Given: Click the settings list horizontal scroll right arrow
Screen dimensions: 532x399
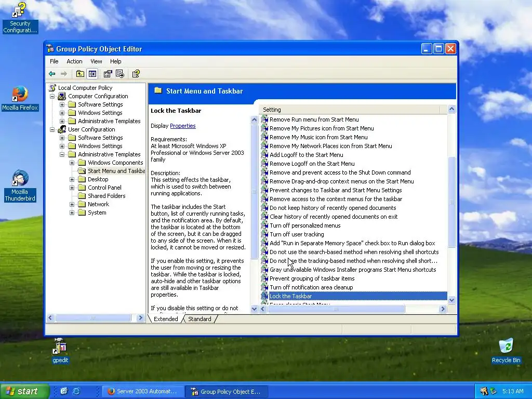Looking at the screenshot, I should 443,309.
